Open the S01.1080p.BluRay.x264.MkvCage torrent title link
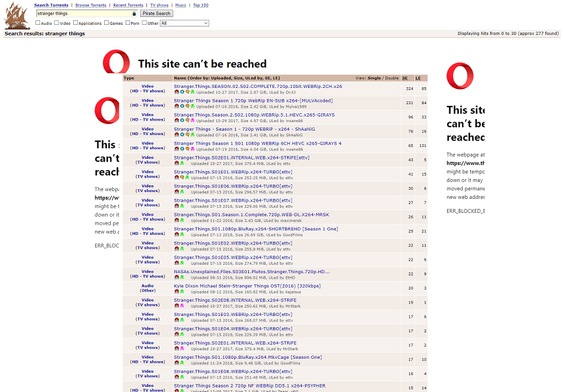 click(248, 357)
